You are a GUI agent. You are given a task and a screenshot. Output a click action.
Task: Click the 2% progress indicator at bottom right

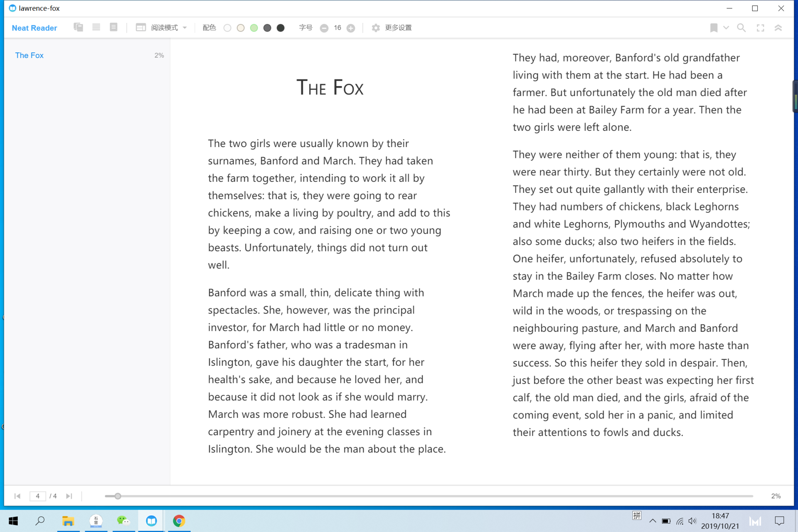coord(776,496)
